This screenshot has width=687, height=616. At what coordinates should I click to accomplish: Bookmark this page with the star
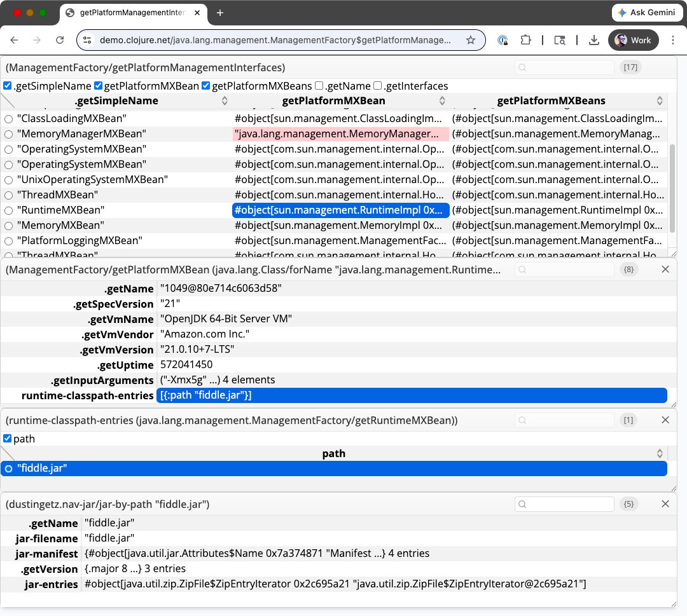pyautogui.click(x=471, y=40)
